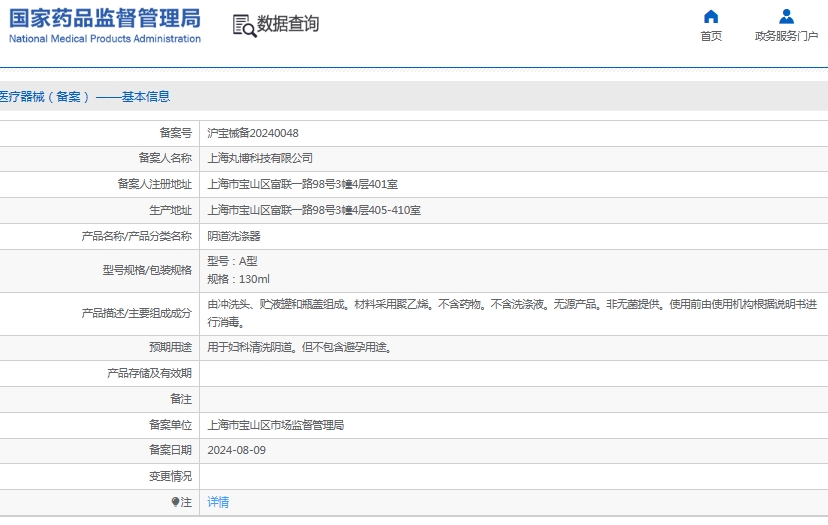
Task: Click the registered address ending 401室
Action: (x=303, y=184)
